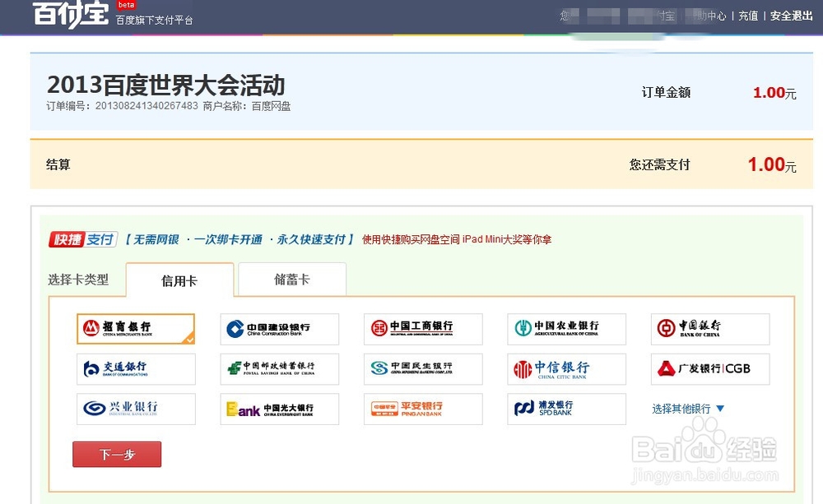Switch to the 信用卡 credit card tab
The image size is (823, 504).
click(x=179, y=280)
